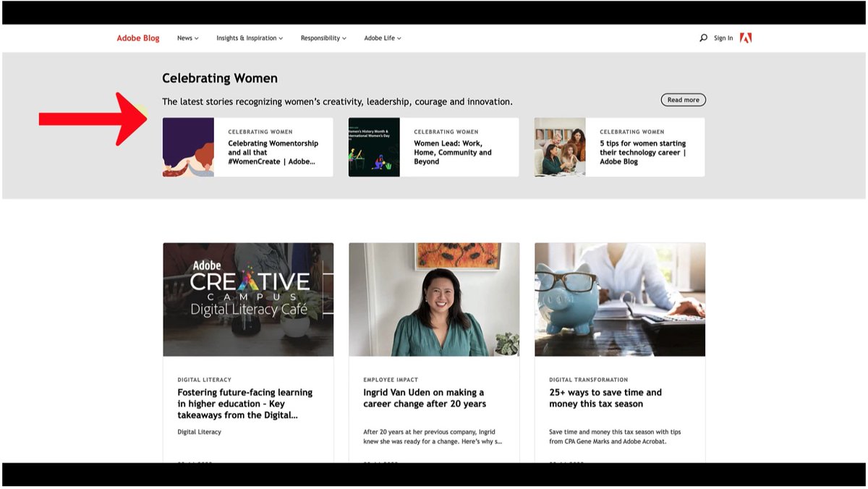Click 'After 20 years at her previous company' text
This screenshot has width=868, height=489.
click(x=433, y=436)
